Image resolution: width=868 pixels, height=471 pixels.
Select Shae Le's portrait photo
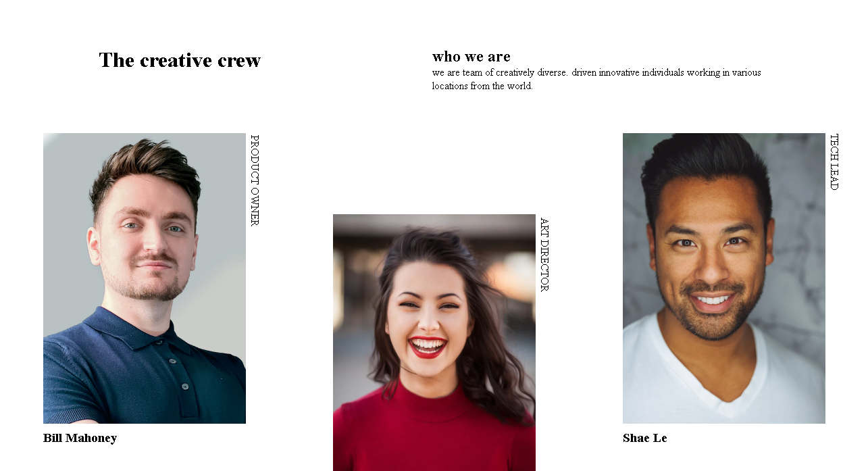click(x=724, y=278)
